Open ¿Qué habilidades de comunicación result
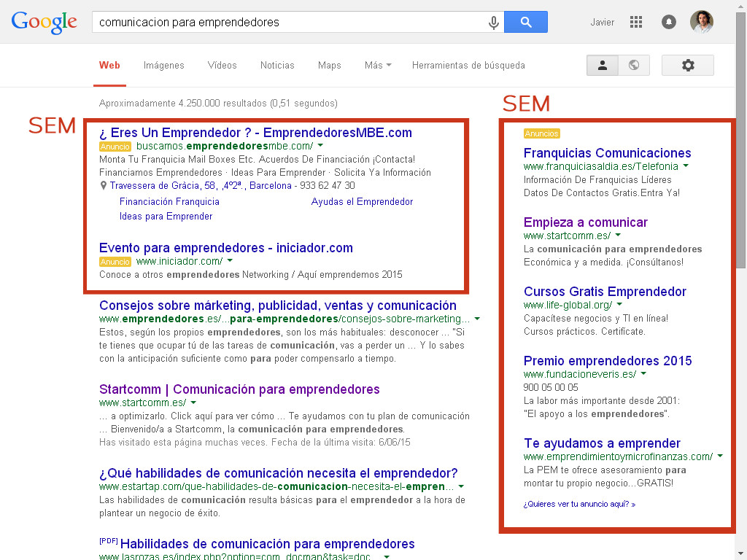Viewport: 747px width, 560px height. [278, 472]
